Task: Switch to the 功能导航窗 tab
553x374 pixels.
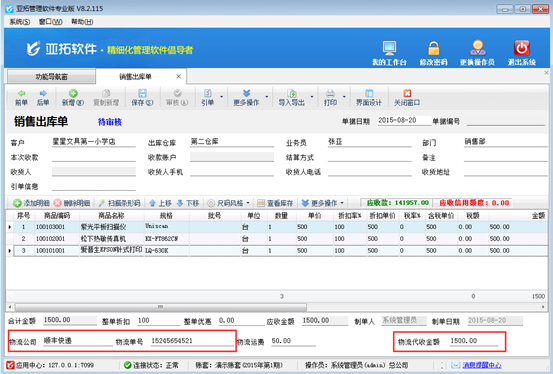Action: tap(51, 77)
